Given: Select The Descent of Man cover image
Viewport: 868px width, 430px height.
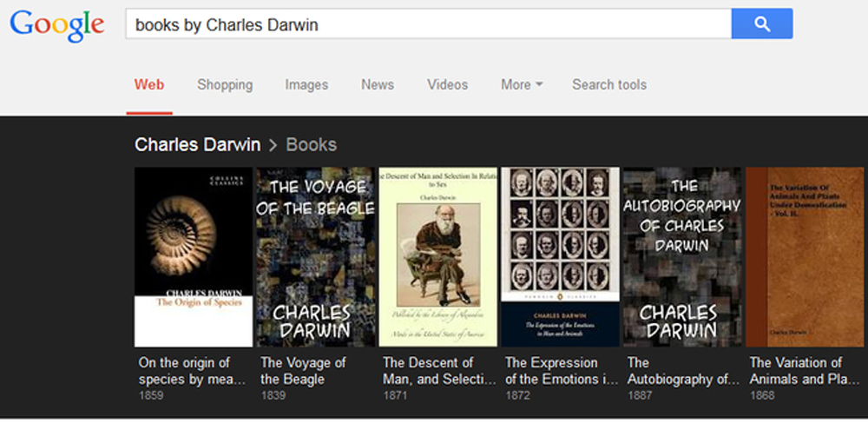Looking at the screenshot, I should [x=437, y=257].
